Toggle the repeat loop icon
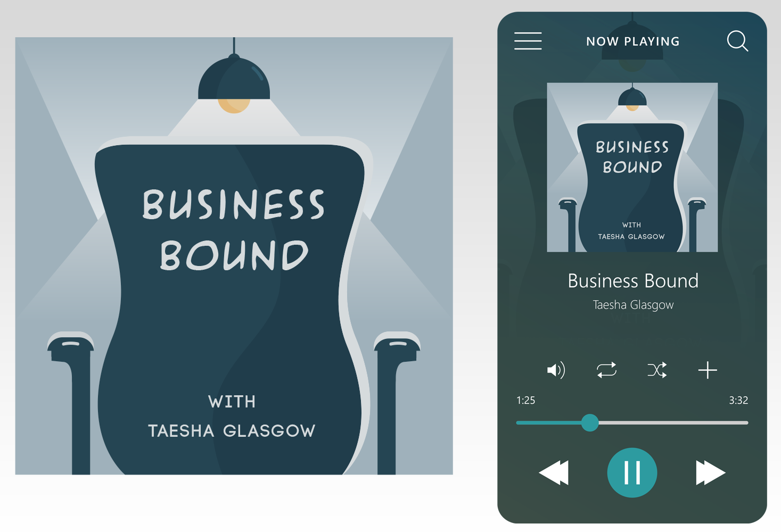Screen dimensions: 781x532 pos(606,370)
